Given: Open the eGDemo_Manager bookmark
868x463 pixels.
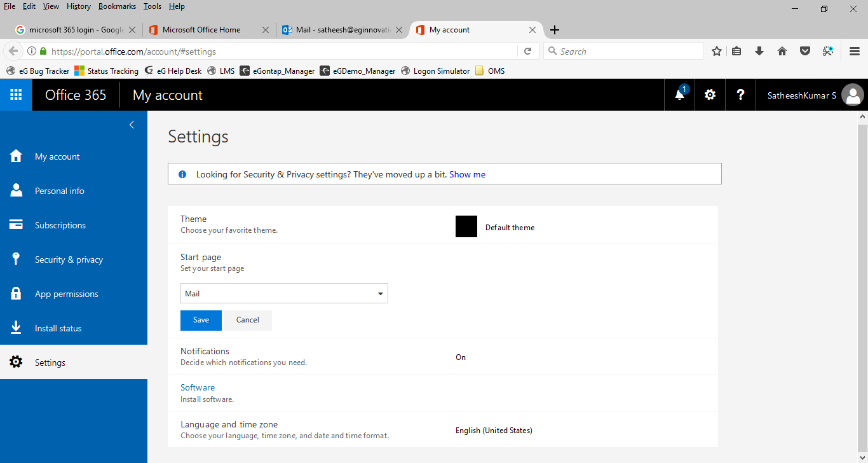Looking at the screenshot, I should 358,71.
